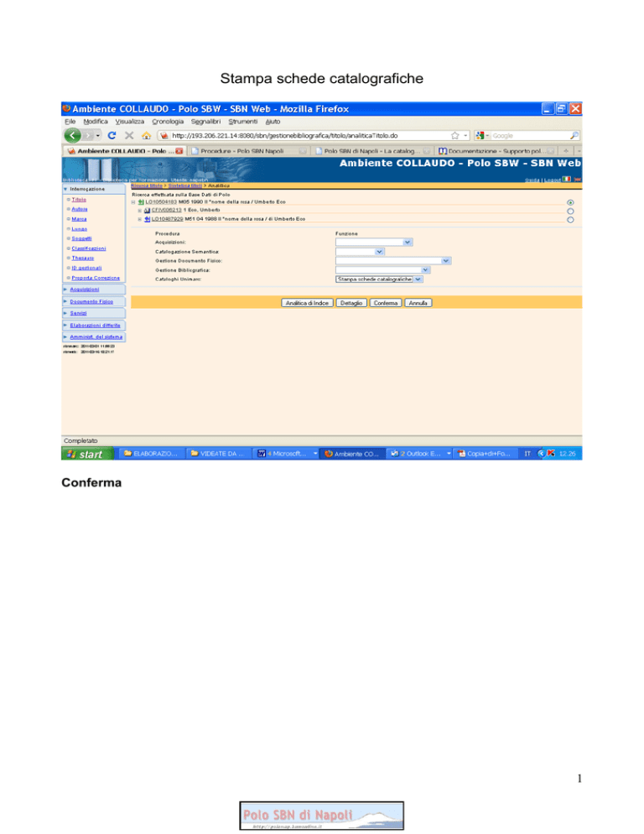Click the Analitica di Indice button
The width and height of the screenshot is (644, 834).
tap(307, 303)
